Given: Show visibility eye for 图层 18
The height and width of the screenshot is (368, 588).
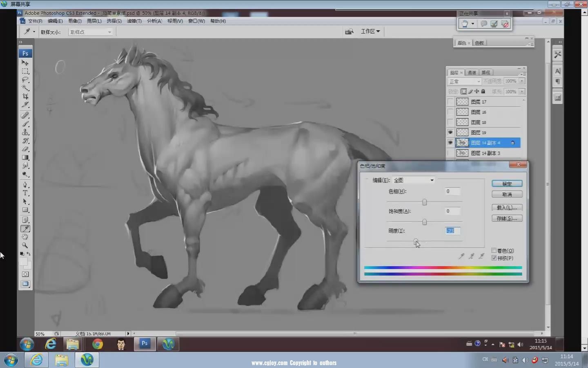Looking at the screenshot, I should pyautogui.click(x=450, y=122).
